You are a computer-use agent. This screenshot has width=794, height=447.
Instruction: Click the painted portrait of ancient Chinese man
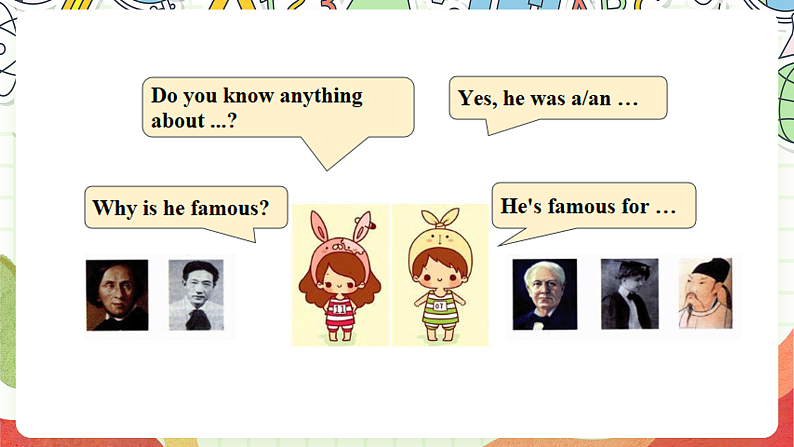pos(705,293)
